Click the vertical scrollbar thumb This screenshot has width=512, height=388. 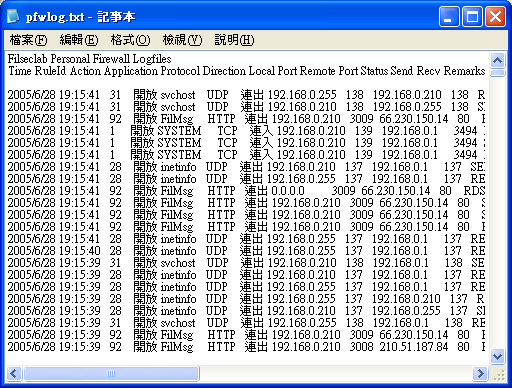497,73
